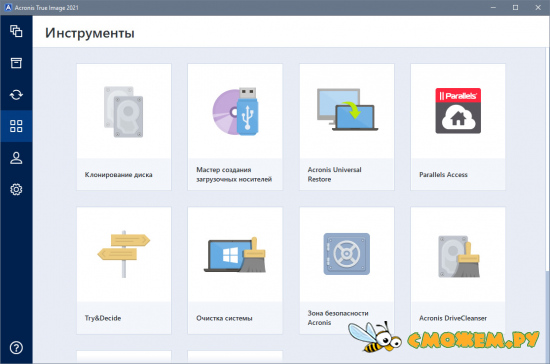The height and width of the screenshot is (364, 550).
Task: Click the system cleanup laptop brush icon
Action: [235, 255]
